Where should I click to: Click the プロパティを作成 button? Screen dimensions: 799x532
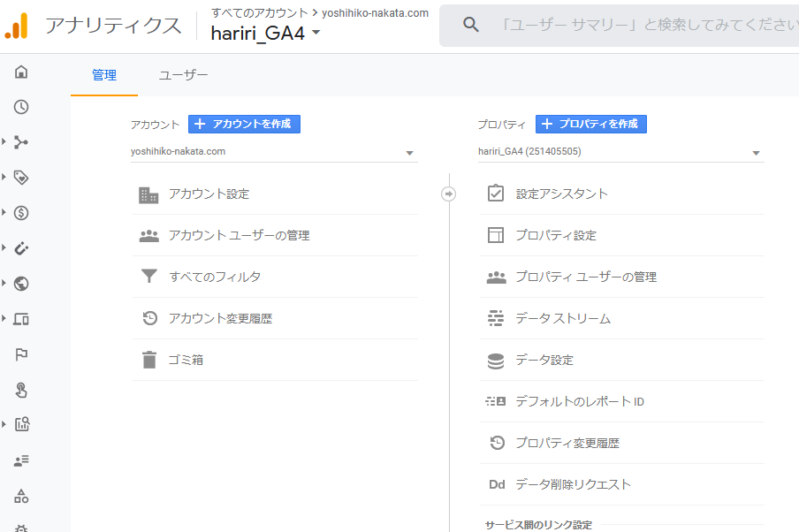[x=591, y=124]
